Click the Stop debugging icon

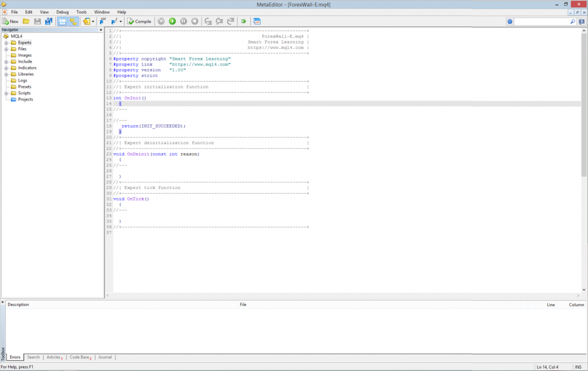195,21
